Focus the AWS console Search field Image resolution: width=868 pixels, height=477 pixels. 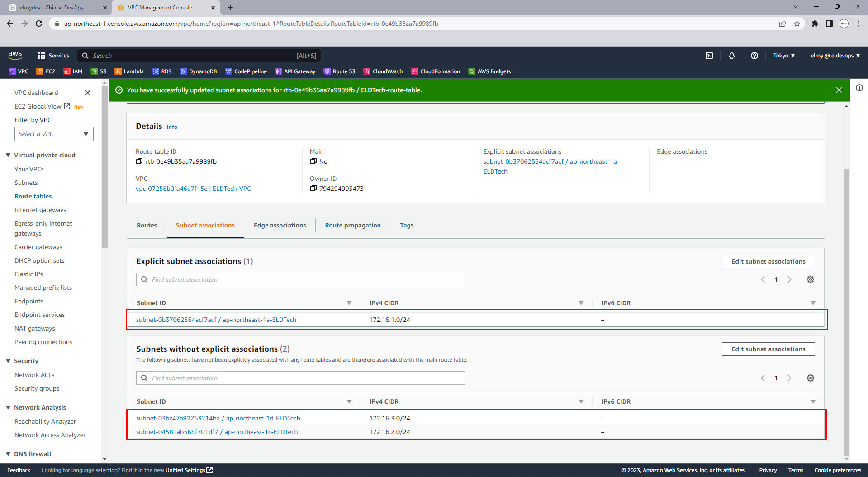[199, 56]
